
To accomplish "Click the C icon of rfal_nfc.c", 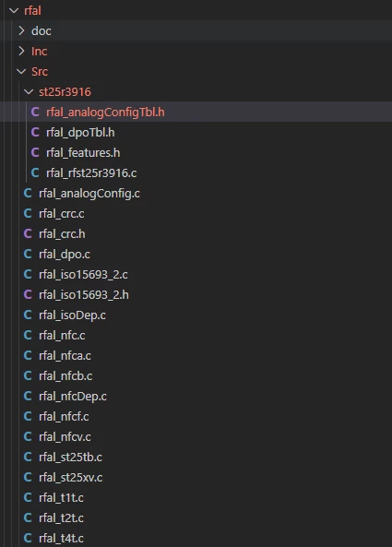I will tap(28, 335).
